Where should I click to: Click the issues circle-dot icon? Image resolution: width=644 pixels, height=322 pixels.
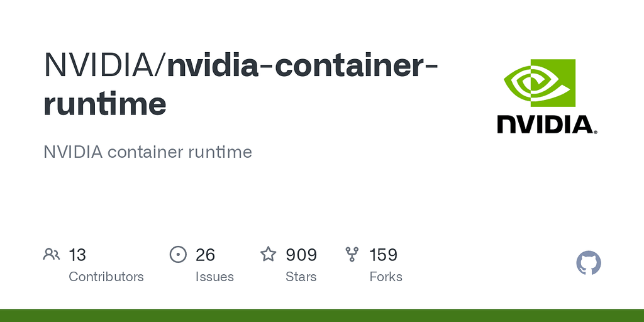point(179,255)
